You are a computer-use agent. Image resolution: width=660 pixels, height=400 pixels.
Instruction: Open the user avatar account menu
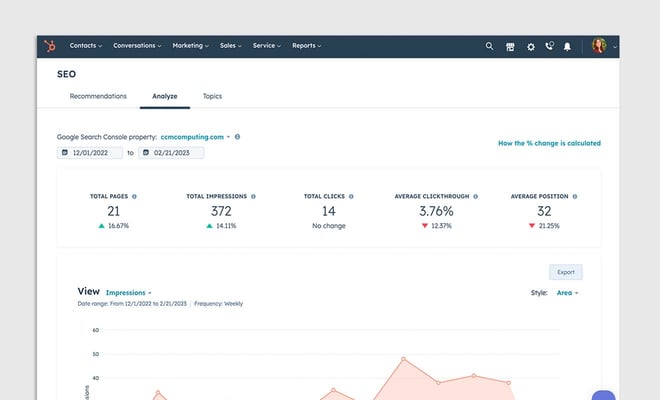point(599,45)
